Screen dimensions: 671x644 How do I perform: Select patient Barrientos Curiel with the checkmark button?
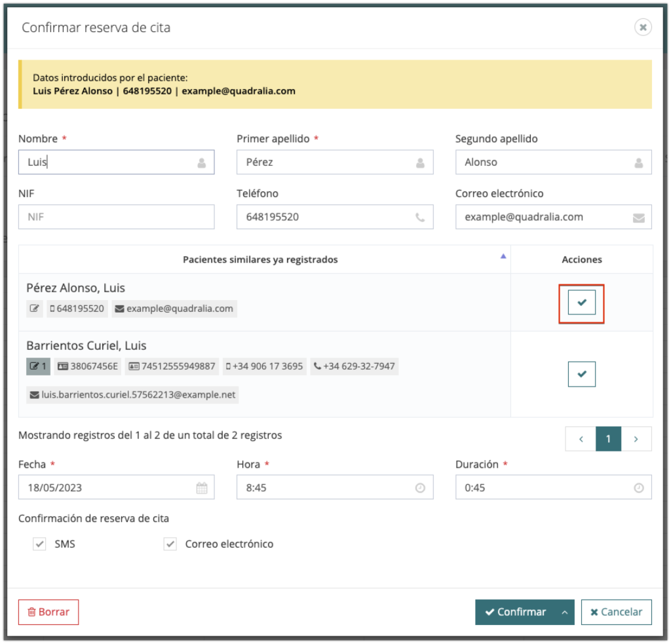click(x=581, y=374)
